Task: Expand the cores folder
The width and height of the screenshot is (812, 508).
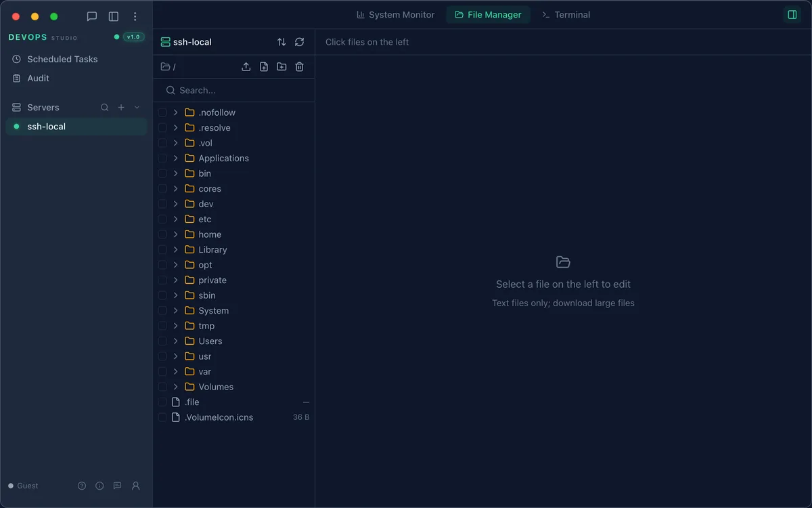Action: (175, 188)
